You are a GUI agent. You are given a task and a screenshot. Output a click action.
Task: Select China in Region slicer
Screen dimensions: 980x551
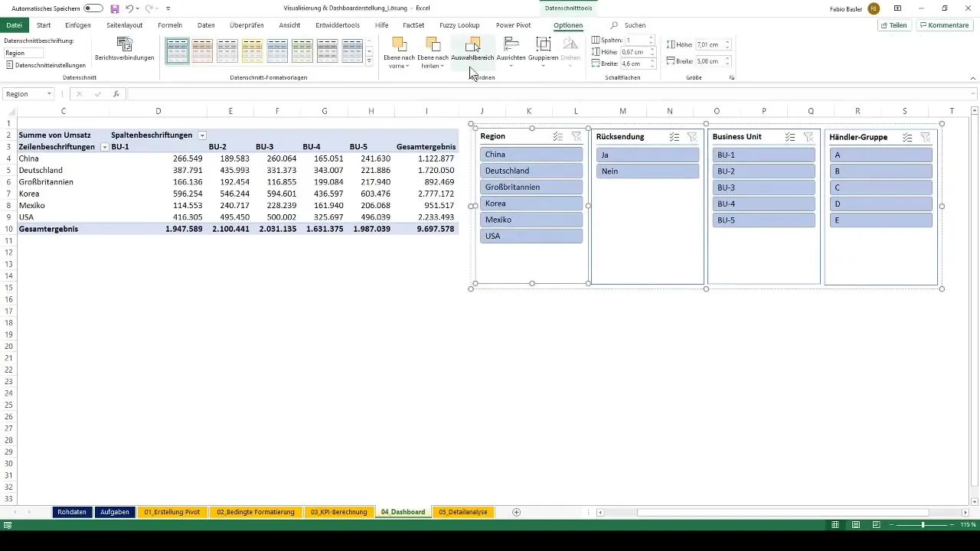(x=531, y=155)
